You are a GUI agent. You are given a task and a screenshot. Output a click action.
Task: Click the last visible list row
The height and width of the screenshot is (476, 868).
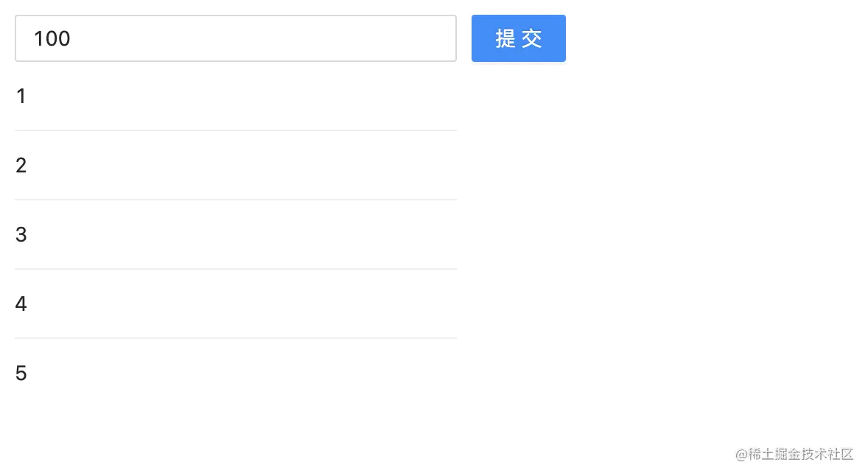pos(236,374)
